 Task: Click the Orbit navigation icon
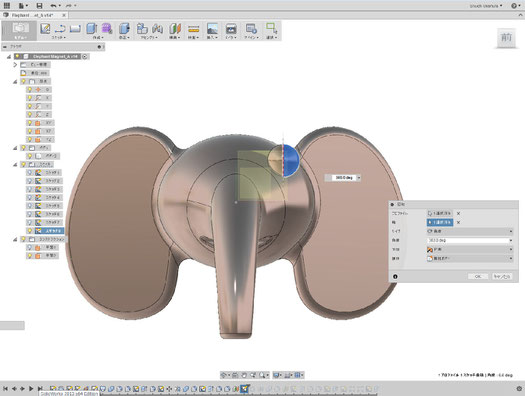pos(224,375)
